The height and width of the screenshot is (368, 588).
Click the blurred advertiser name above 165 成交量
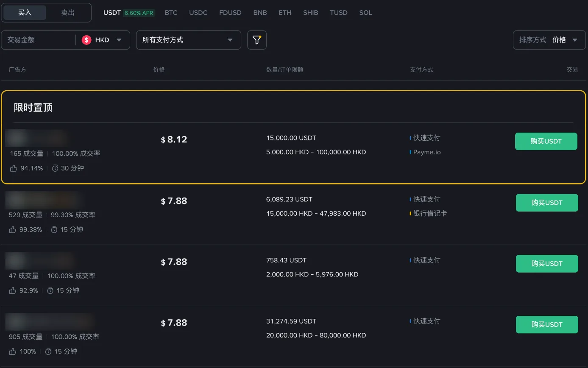(37, 139)
